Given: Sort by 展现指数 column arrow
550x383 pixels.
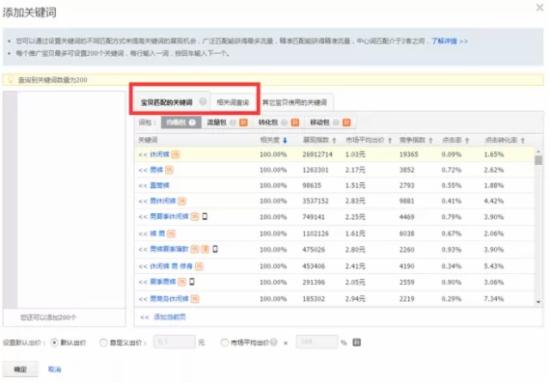Looking at the screenshot, I should tap(334, 141).
